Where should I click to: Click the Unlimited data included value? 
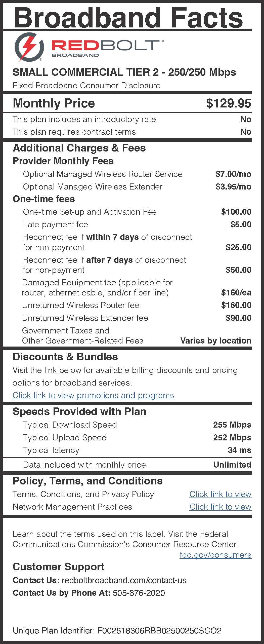(x=232, y=465)
